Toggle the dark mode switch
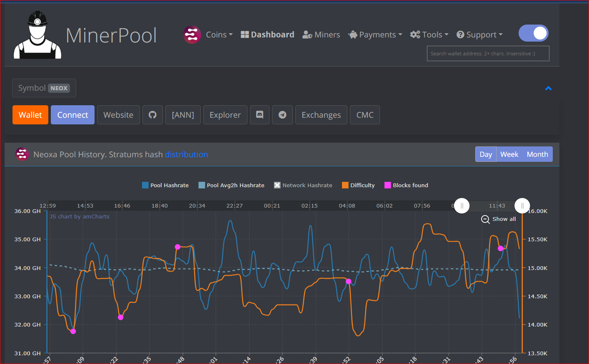This screenshot has height=364, width=589. 534,33
